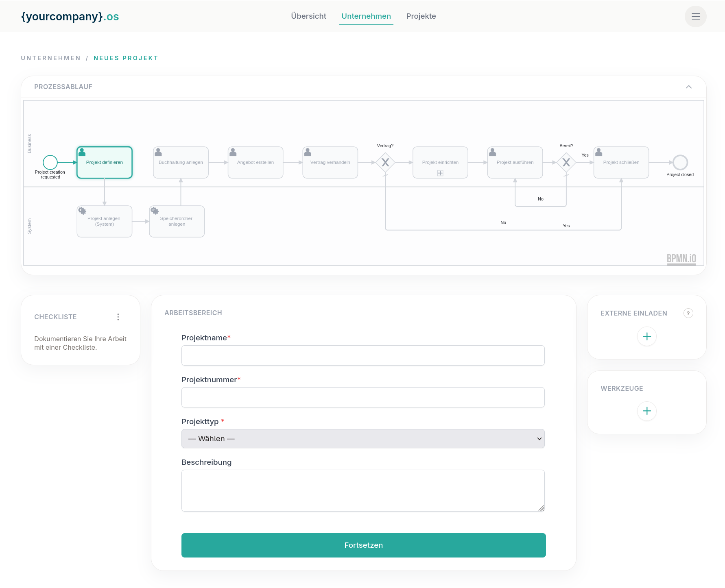Click the {yourcompany}.os logo
Viewport: 725px width, 588px height.
70,16
